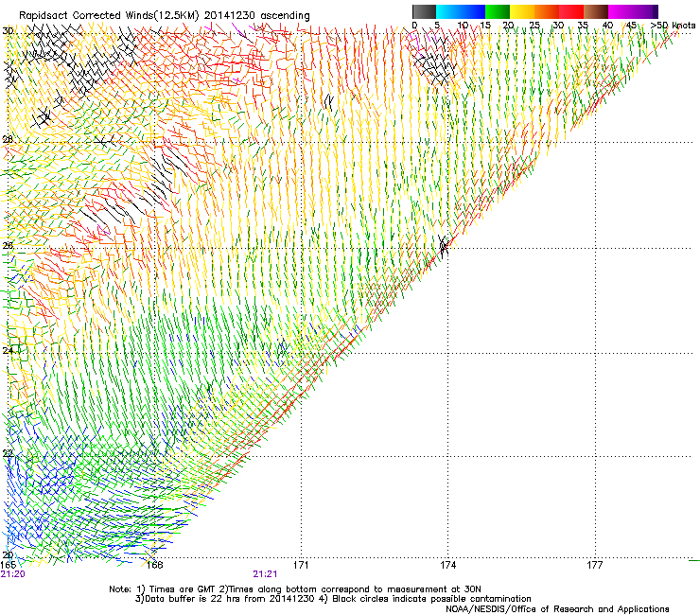Click the '45' legend scale label
This screenshot has height=615, width=700.
(x=631, y=26)
